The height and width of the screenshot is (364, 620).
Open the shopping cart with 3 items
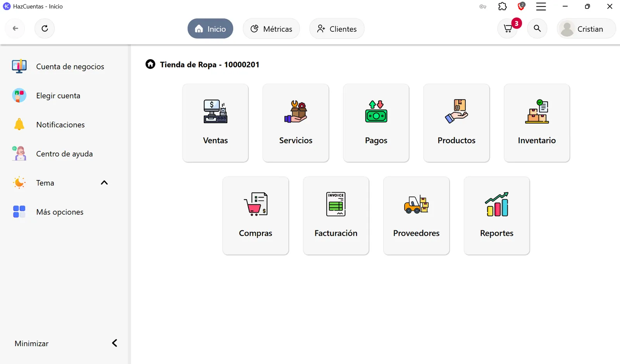click(x=508, y=29)
